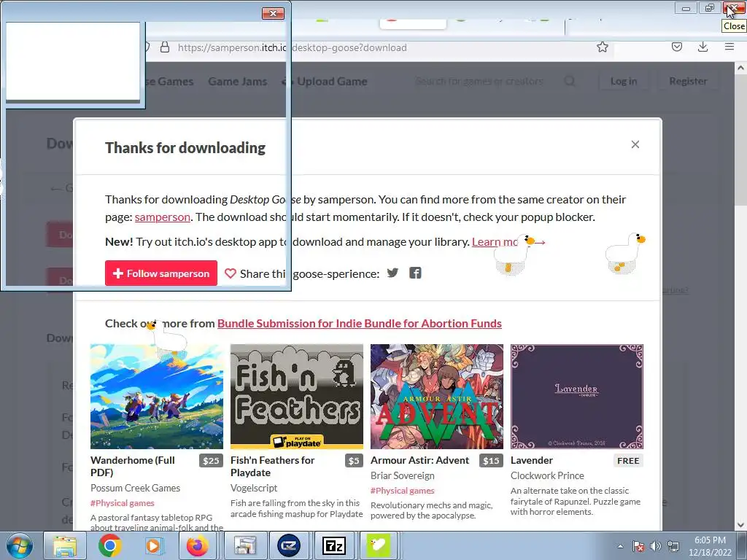The image size is (747, 560).
Task: Open Fish'n Feathers for Playdate title link
Action: 273,466
